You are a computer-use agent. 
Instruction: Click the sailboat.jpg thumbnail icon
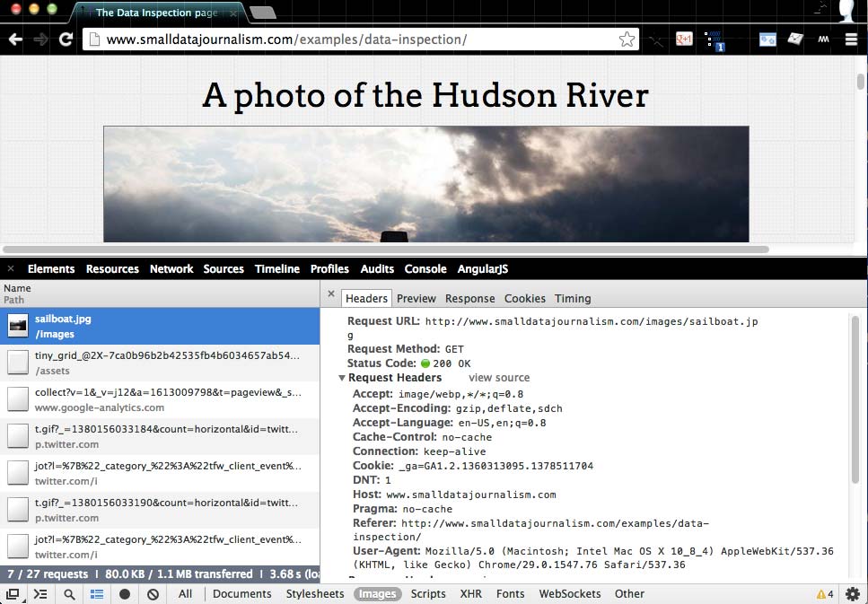click(x=18, y=326)
